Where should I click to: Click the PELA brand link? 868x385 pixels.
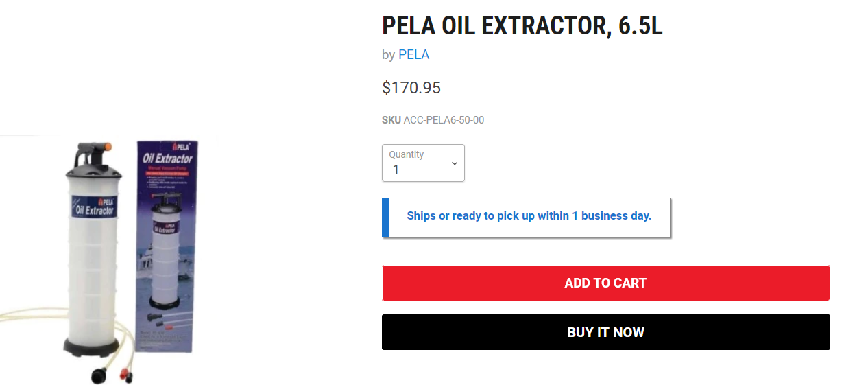(413, 55)
